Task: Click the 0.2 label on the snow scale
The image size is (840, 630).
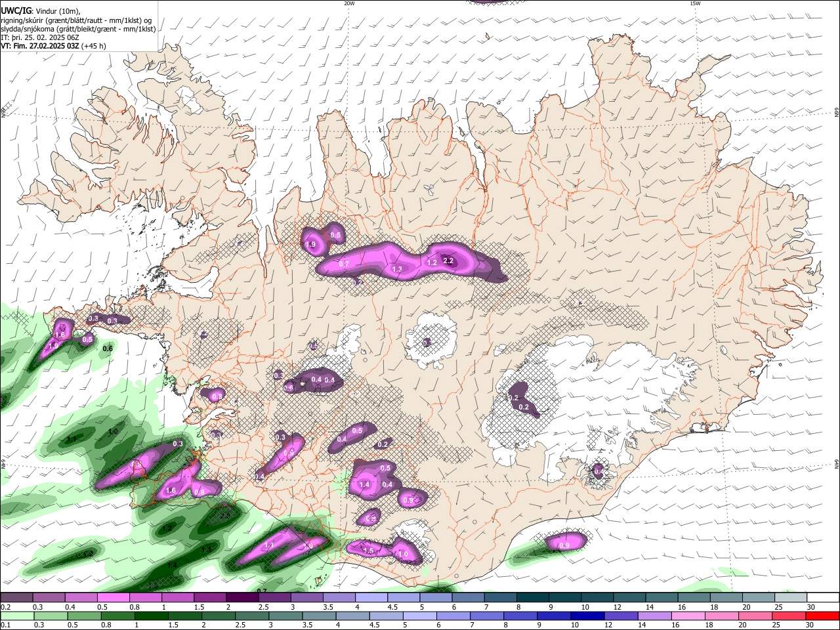Action: 6,607
